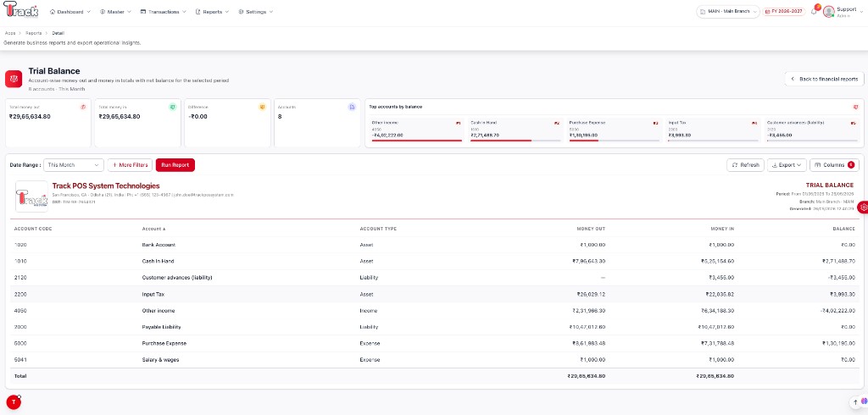868x415 pixels.
Task: Select Customer advances (liability) table row name
Action: (177, 278)
